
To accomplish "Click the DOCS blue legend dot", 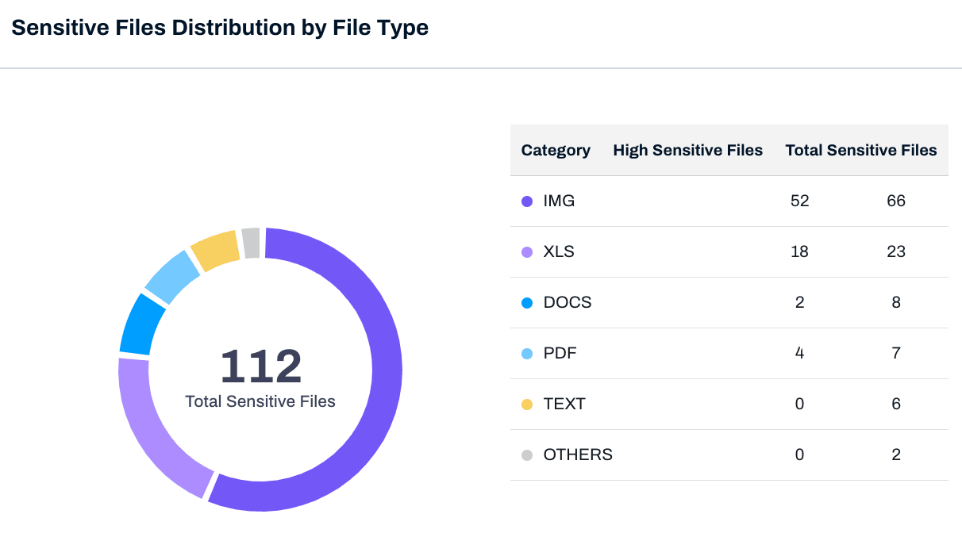I will coord(527,303).
